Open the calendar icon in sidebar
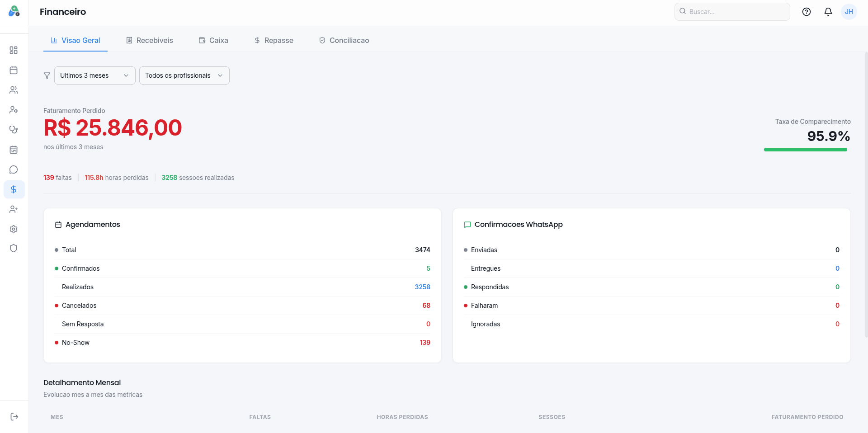The image size is (868, 433). click(14, 70)
